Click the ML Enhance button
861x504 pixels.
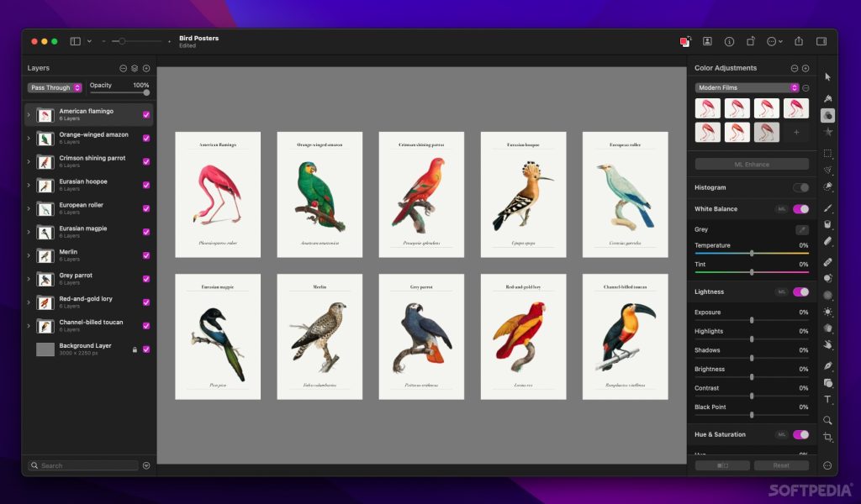coord(752,165)
